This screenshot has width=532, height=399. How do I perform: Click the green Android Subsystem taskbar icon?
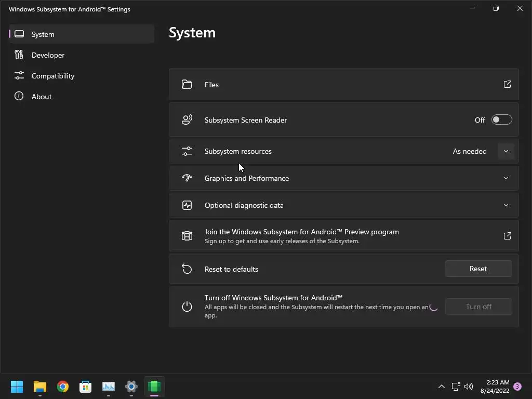(154, 387)
